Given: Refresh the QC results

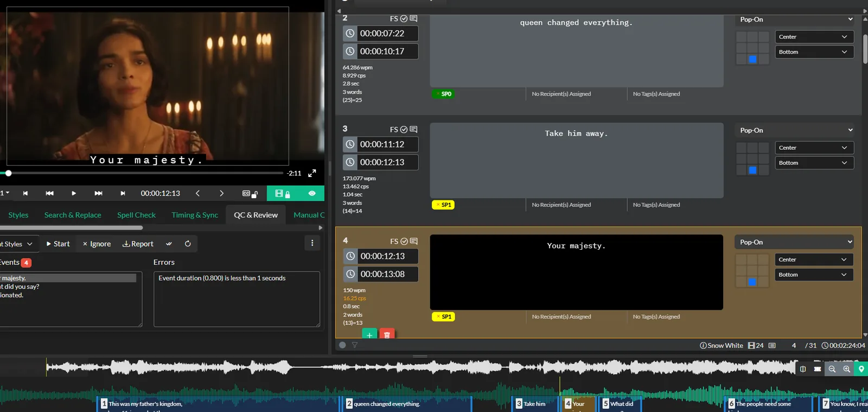Looking at the screenshot, I should [x=188, y=244].
